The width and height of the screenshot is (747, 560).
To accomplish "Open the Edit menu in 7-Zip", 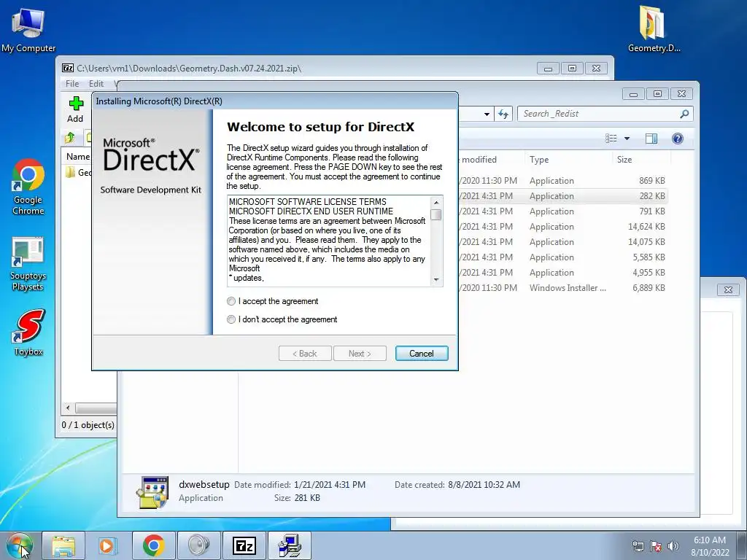I will tap(96, 84).
